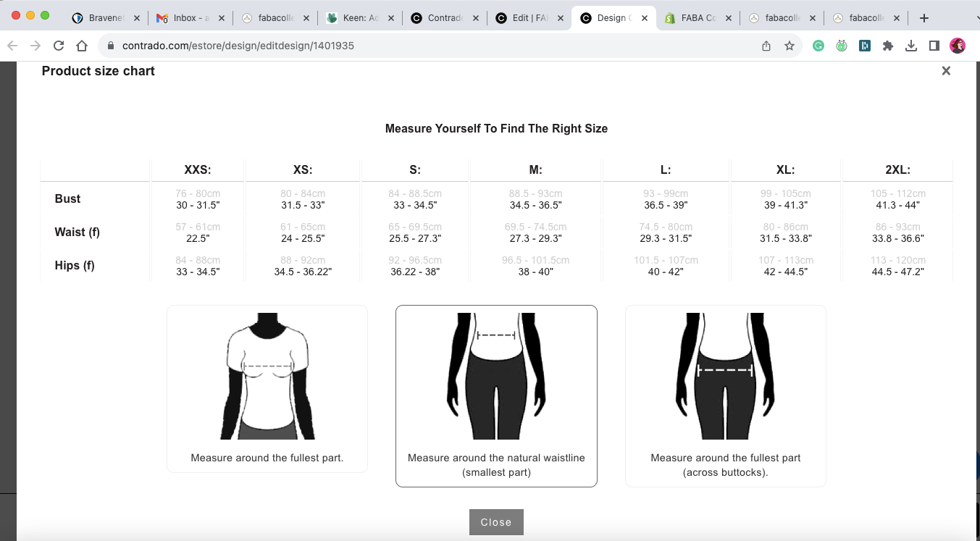Screen dimensions: 980x541
Task: Bookmark this page with the star icon
Action: pos(790,46)
